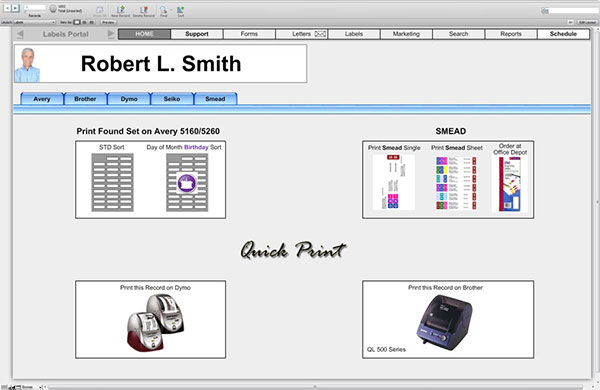Switch to form view in View As
This screenshot has height=390, width=600.
point(77,22)
